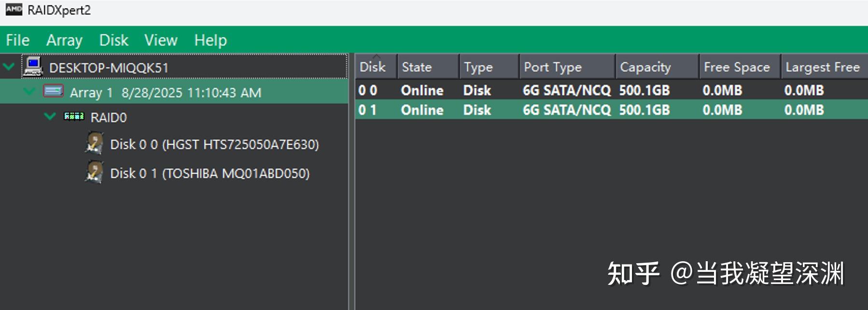Sort by the Capacity column header
The image size is (868, 310).
pyautogui.click(x=658, y=67)
